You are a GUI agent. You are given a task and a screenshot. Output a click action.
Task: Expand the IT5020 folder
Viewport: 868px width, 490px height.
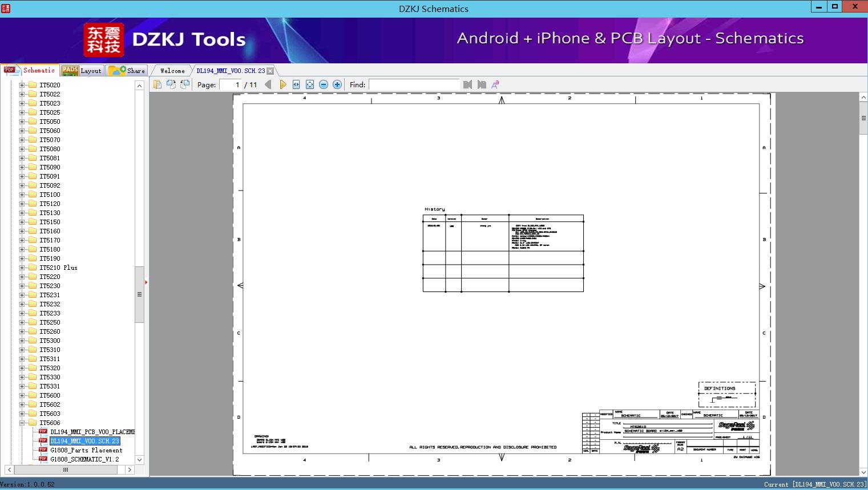[22, 85]
